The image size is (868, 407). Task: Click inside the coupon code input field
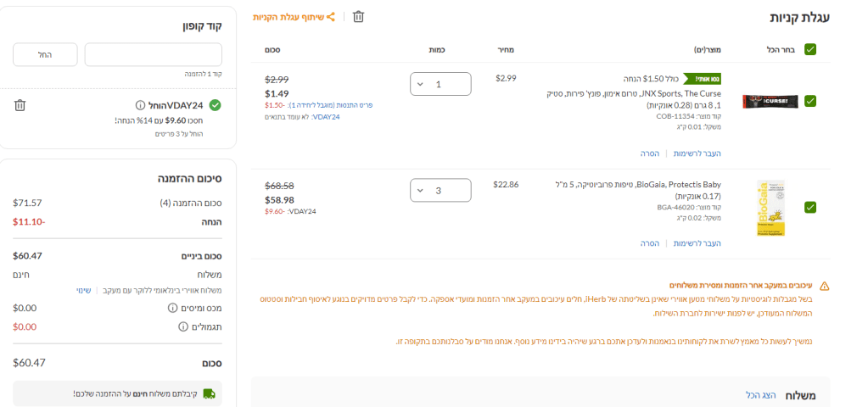[x=153, y=55]
